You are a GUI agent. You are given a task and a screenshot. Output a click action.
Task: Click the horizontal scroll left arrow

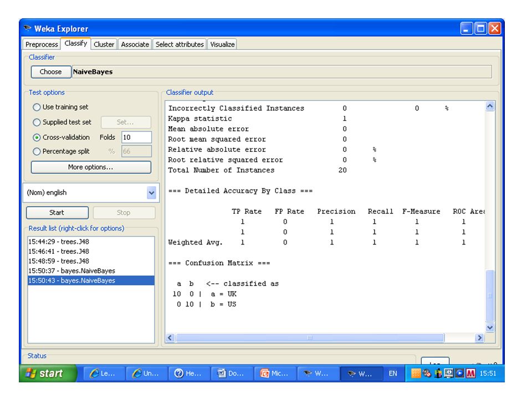coord(170,337)
